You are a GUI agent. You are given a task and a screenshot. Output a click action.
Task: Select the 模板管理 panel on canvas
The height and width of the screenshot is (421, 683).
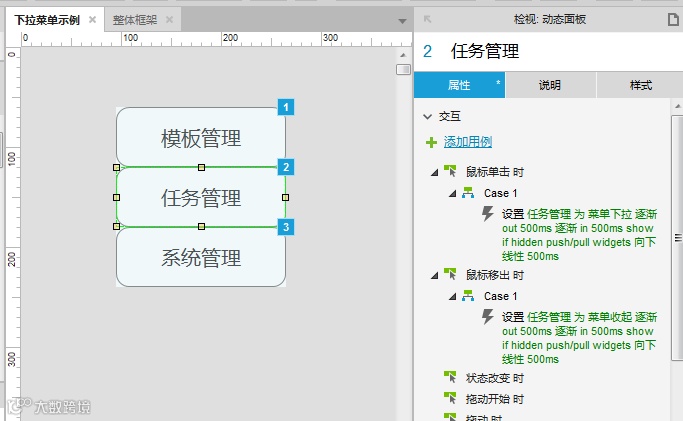201,137
